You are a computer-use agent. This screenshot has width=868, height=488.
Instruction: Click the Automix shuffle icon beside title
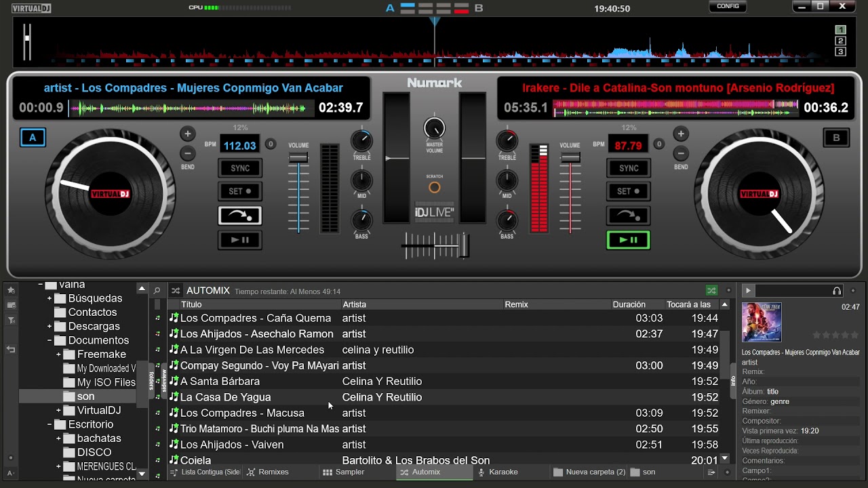(x=176, y=291)
